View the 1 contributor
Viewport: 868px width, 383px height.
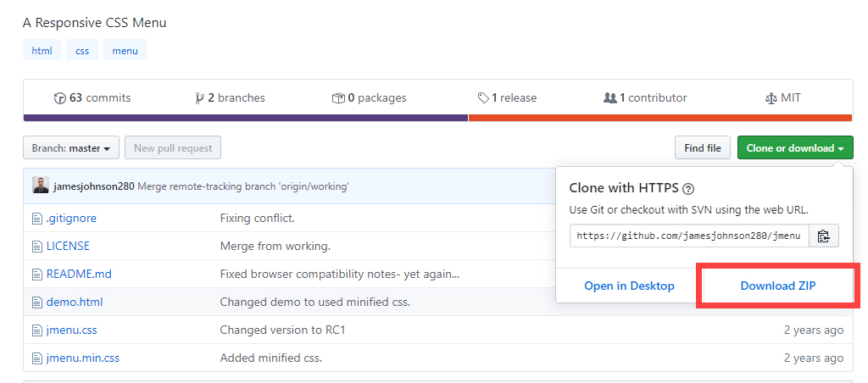point(645,98)
